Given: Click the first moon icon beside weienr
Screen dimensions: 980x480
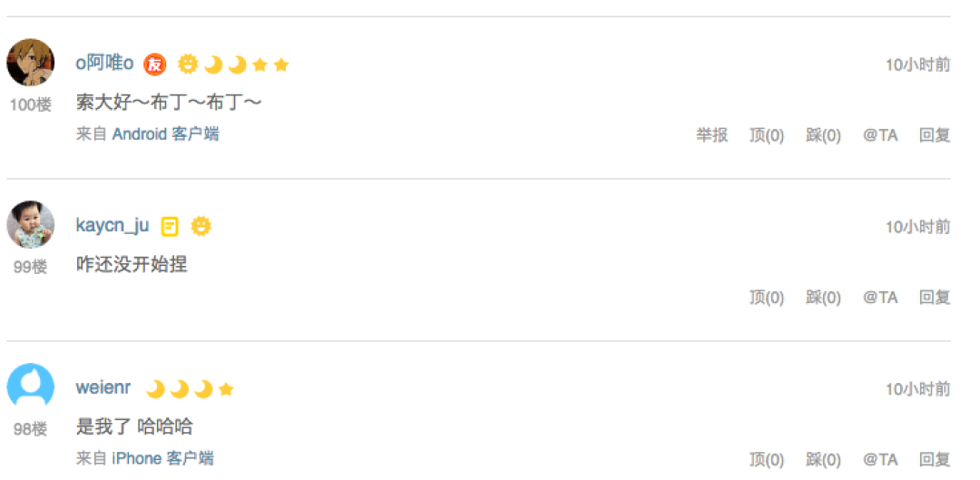Looking at the screenshot, I should [x=155, y=389].
